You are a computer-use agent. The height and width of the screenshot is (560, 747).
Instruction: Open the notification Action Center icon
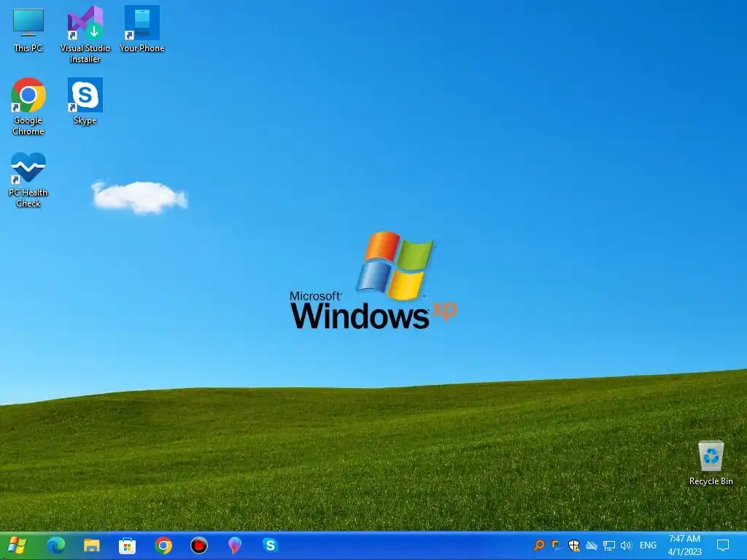[x=723, y=545]
